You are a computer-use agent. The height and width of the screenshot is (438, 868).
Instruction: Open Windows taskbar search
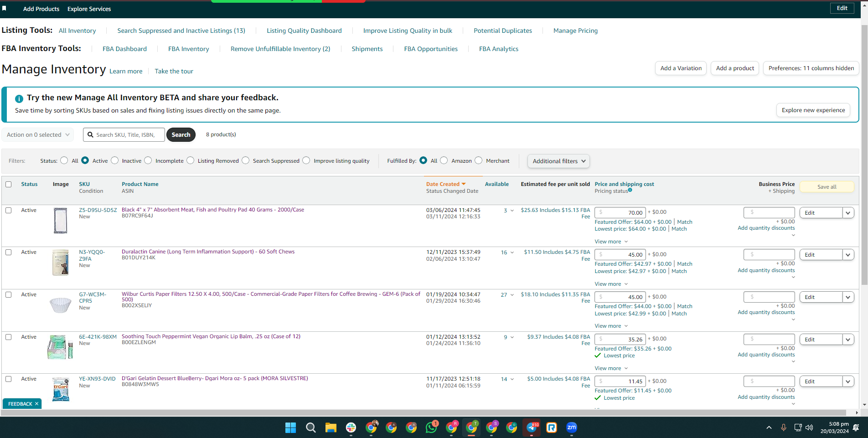pyautogui.click(x=310, y=428)
